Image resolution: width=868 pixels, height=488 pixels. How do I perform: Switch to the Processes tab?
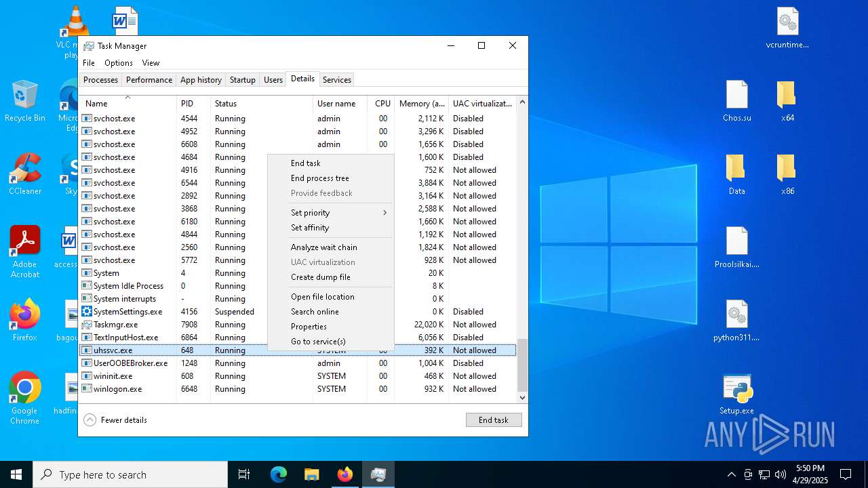point(101,80)
